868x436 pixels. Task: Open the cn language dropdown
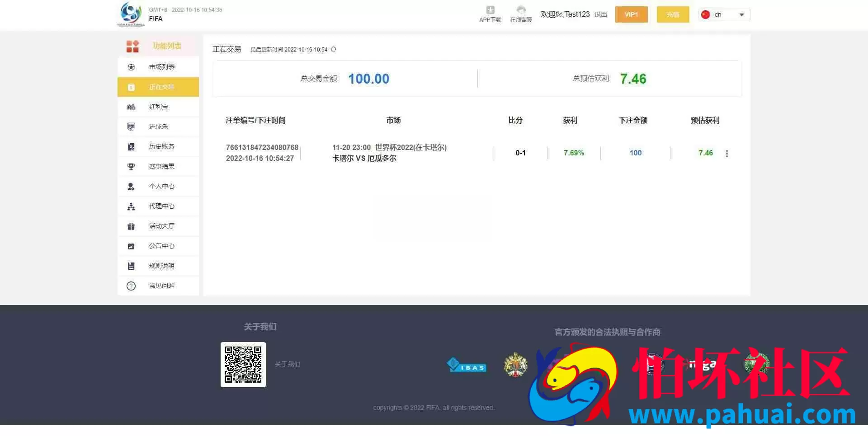[724, 14]
